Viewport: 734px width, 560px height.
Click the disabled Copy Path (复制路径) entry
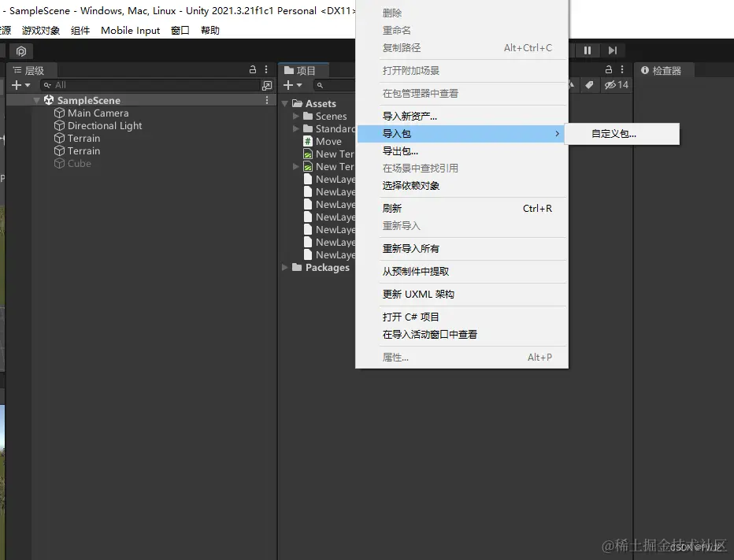pos(461,48)
